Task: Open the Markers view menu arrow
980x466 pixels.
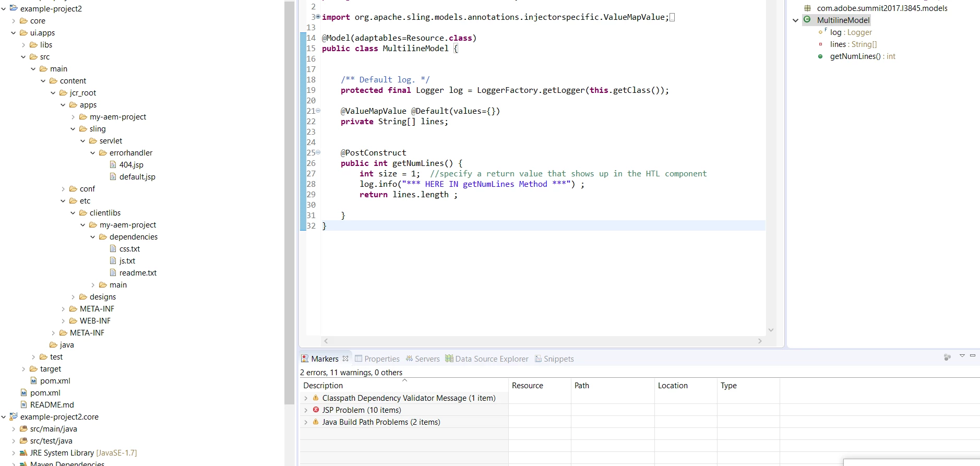Action: pos(962,356)
